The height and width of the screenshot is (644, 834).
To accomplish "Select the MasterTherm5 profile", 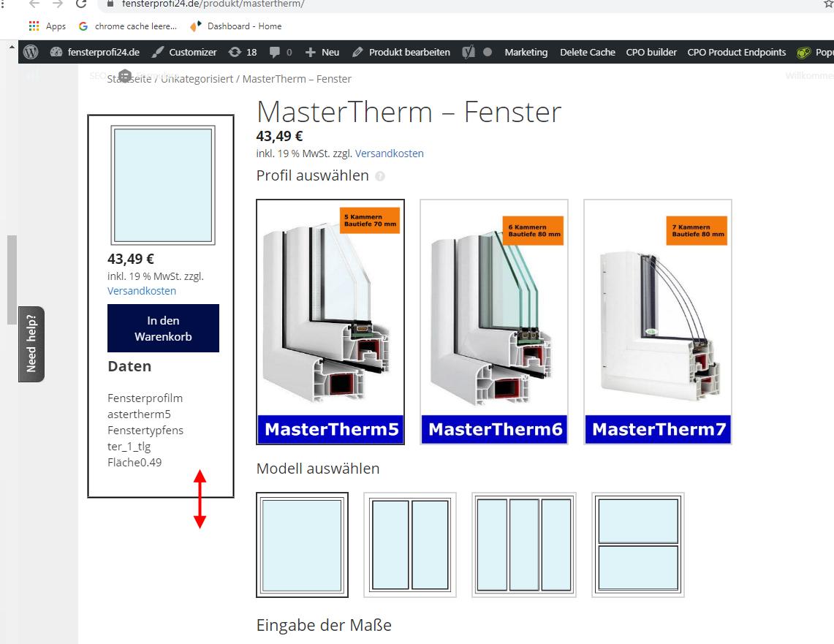I will (x=330, y=322).
